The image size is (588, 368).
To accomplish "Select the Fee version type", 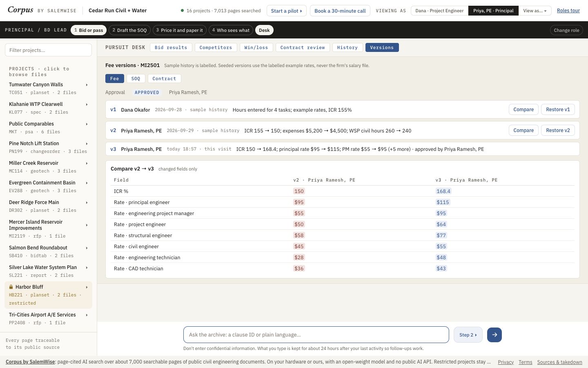I will tap(115, 79).
